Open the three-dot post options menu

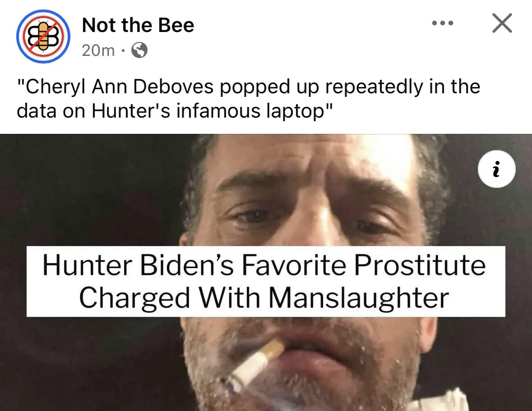click(x=442, y=23)
